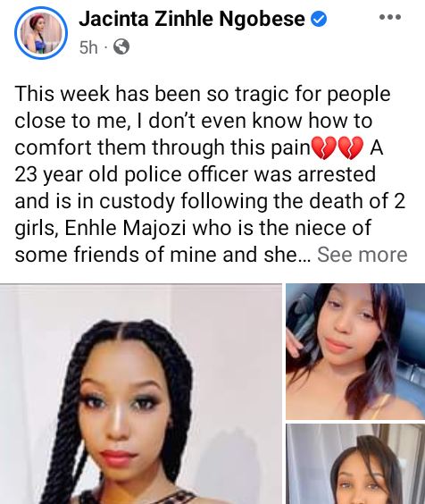This screenshot has width=425, height=504.
Task: Click the line 'This week has been so tragic'
Action: (203, 95)
